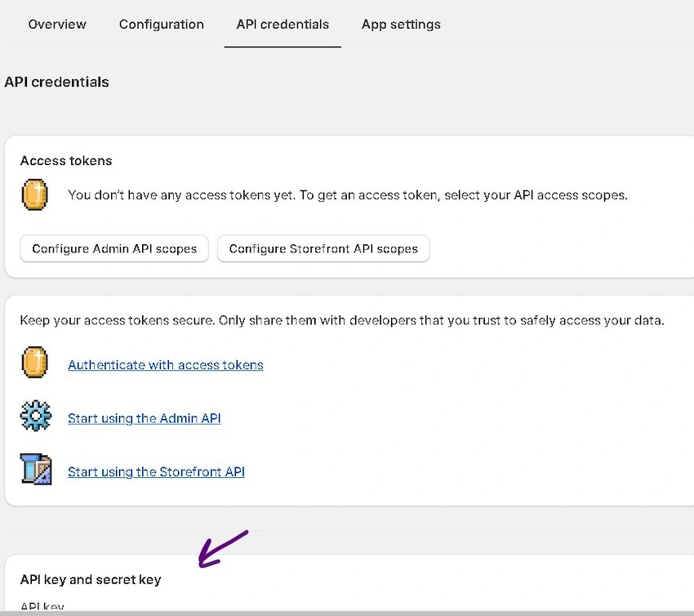This screenshot has height=616, width=694.
Task: Open the Overview tab
Action: point(57,25)
